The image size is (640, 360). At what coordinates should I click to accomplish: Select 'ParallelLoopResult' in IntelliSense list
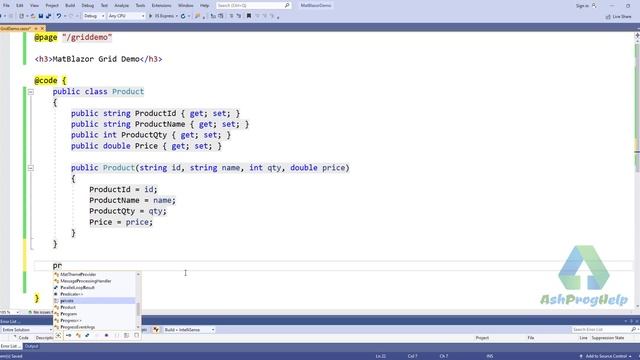point(77,288)
